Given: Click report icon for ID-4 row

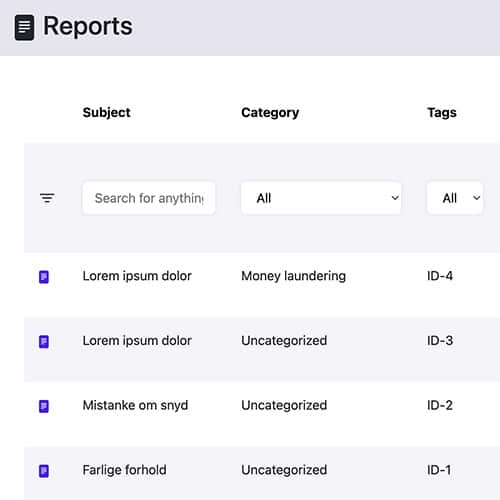Looking at the screenshot, I should [44, 277].
